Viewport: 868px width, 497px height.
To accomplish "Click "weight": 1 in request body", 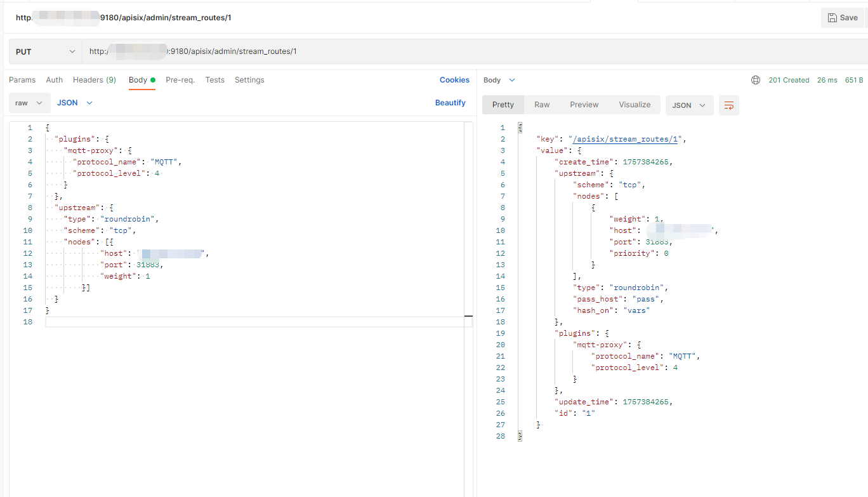I will coord(125,276).
